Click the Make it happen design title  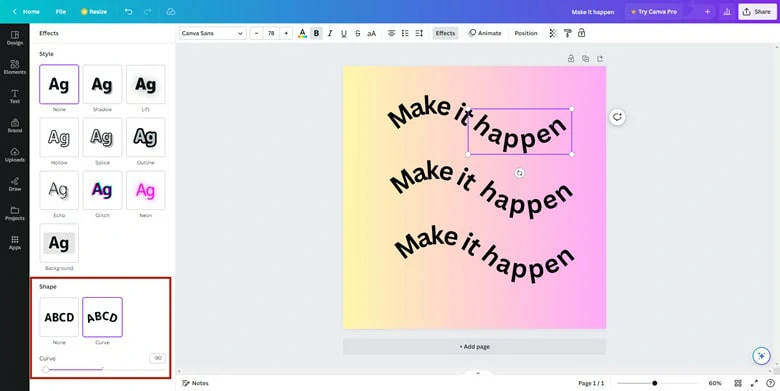pos(593,11)
